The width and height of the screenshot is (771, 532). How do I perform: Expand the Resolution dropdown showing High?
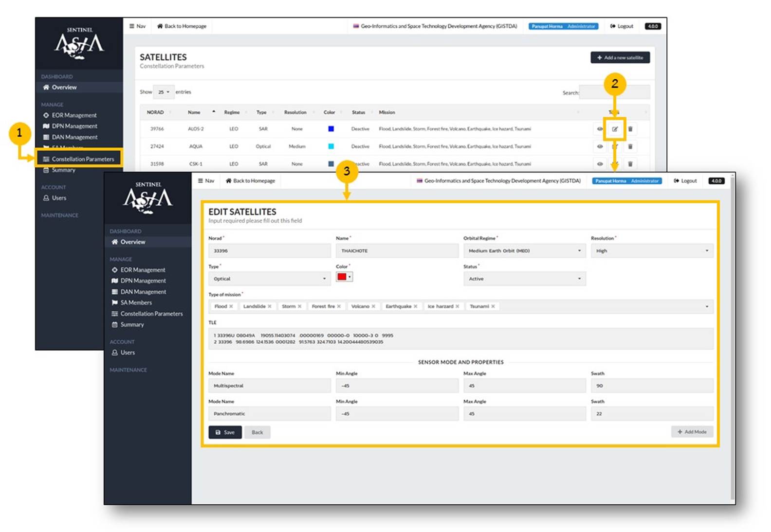[x=651, y=251]
